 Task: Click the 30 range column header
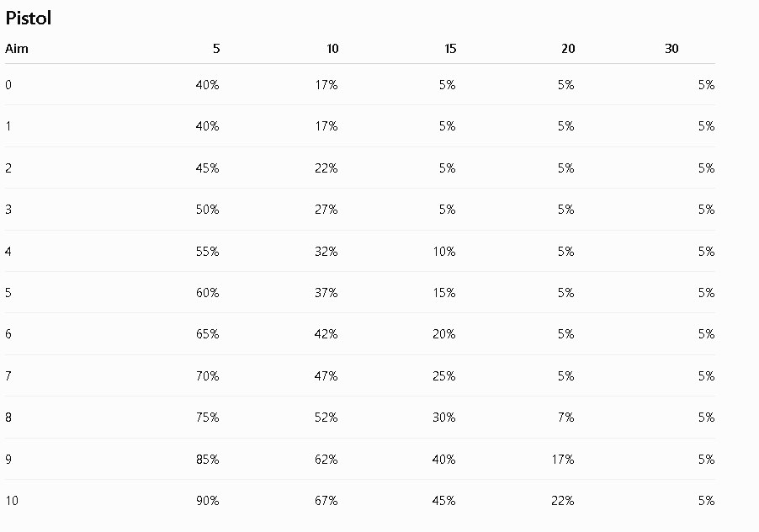671,49
